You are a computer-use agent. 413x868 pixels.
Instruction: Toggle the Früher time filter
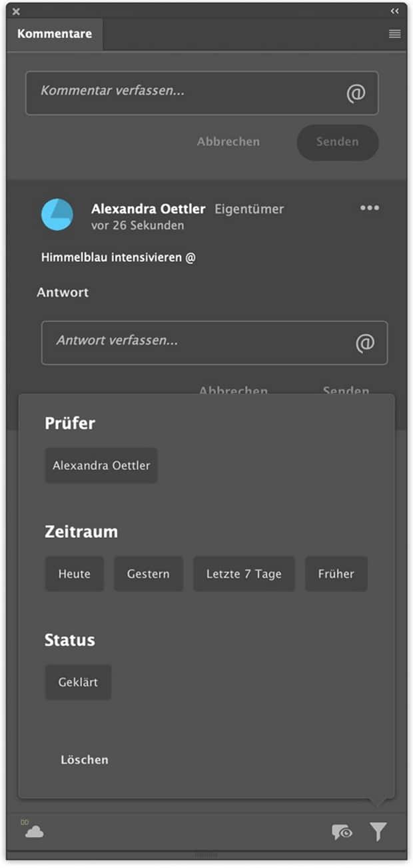(x=336, y=574)
